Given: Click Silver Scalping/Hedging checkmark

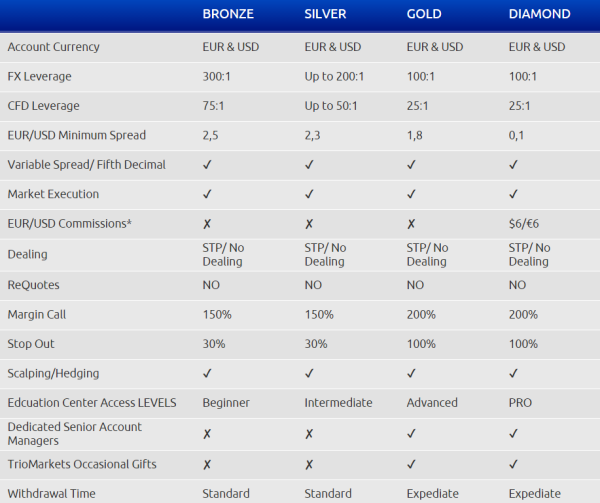Looking at the screenshot, I should click(309, 373).
